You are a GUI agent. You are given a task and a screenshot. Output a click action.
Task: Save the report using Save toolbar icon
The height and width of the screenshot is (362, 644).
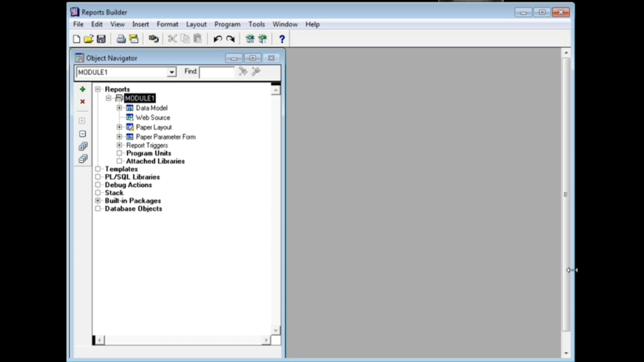[x=101, y=38]
